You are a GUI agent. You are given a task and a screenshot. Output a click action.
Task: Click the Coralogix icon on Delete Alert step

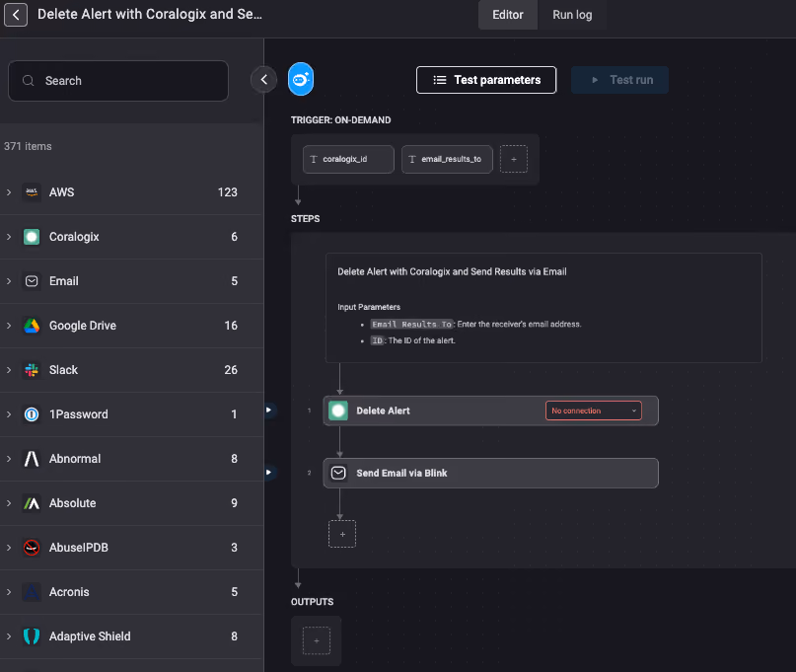338,411
